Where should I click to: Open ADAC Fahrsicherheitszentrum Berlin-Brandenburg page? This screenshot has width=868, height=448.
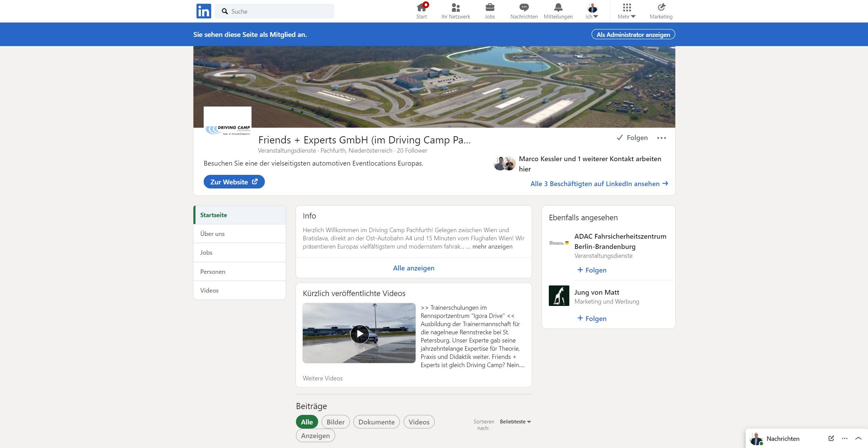tap(620, 241)
